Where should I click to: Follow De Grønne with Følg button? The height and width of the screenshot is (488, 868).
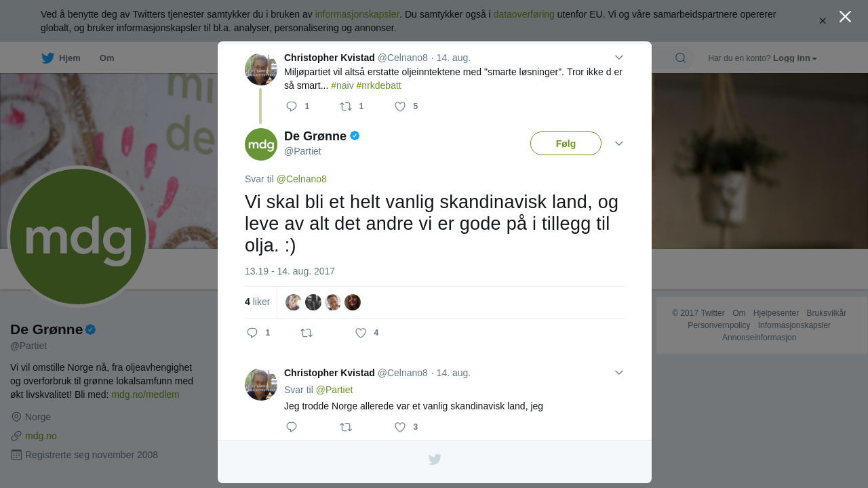pyautogui.click(x=566, y=143)
